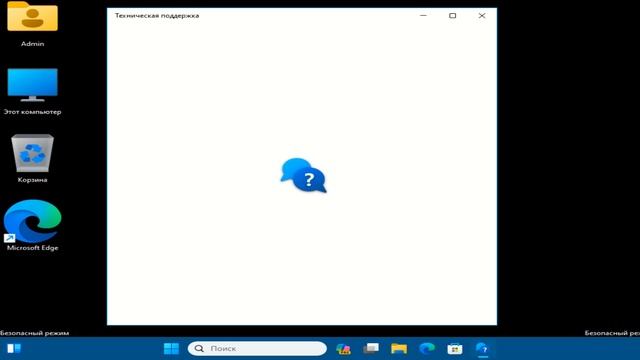This screenshot has height=360, width=640.
Task: Minimize the Техническая поддержка window
Action: click(x=423, y=16)
